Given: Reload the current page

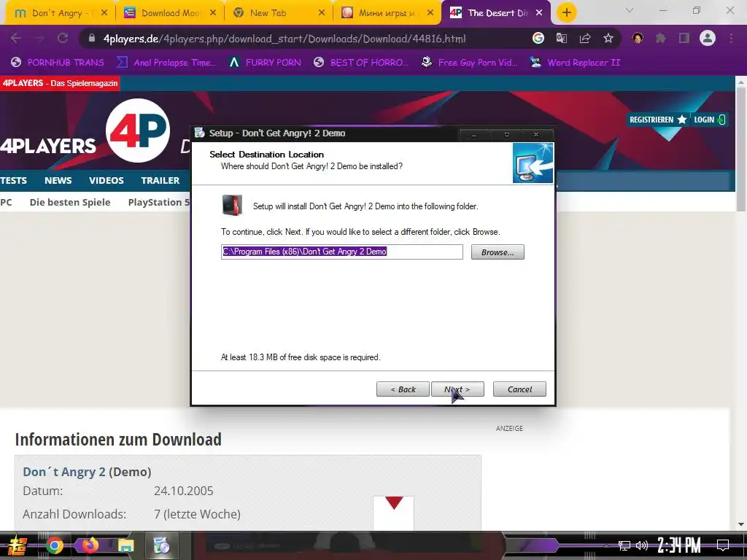Looking at the screenshot, I should tap(63, 39).
